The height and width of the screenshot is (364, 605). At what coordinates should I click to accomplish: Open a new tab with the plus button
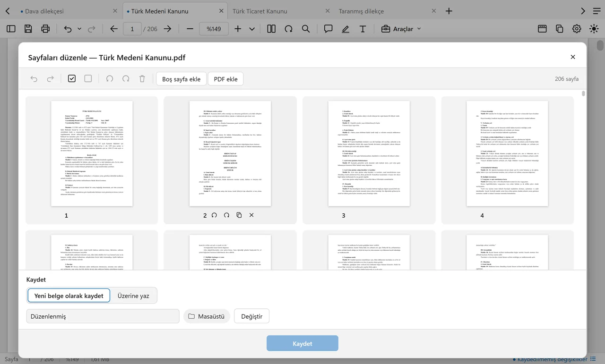[449, 11]
